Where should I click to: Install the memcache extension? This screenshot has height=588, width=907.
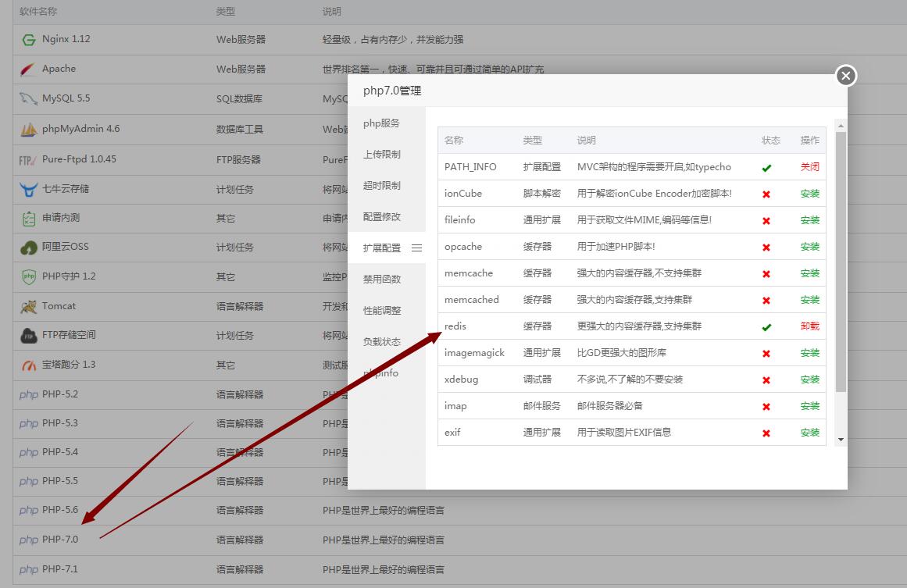(x=810, y=273)
